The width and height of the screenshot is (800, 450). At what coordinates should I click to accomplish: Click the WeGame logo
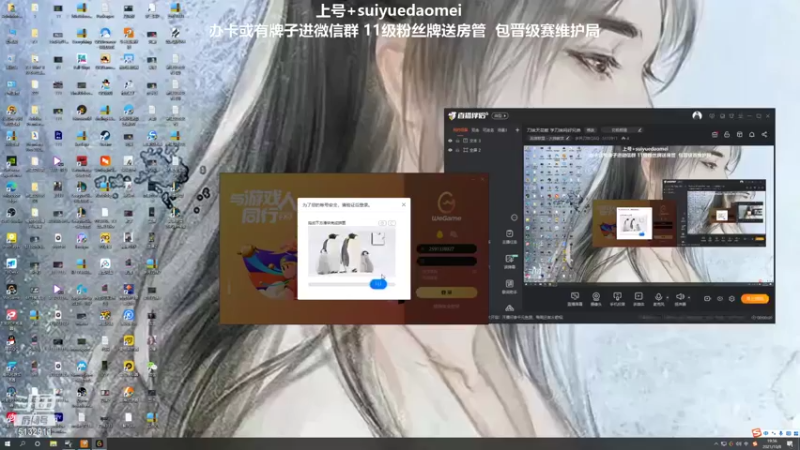point(446,207)
